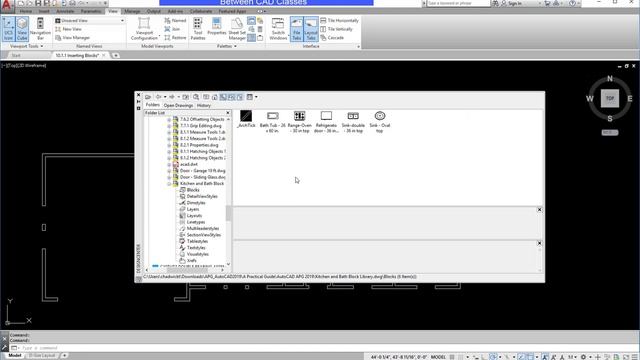Screen dimensions: 640x360
Task: Toggle the Navigation Bar button
Action: coord(40,29)
